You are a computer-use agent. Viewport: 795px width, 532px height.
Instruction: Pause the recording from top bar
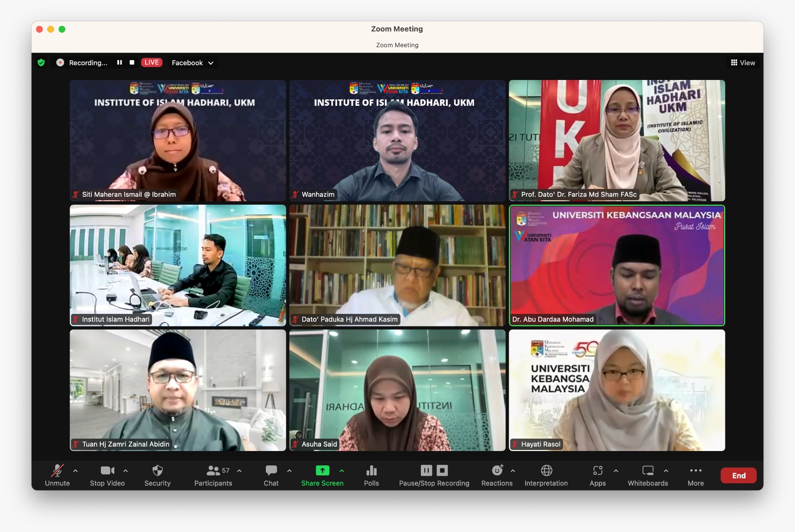[x=119, y=63]
